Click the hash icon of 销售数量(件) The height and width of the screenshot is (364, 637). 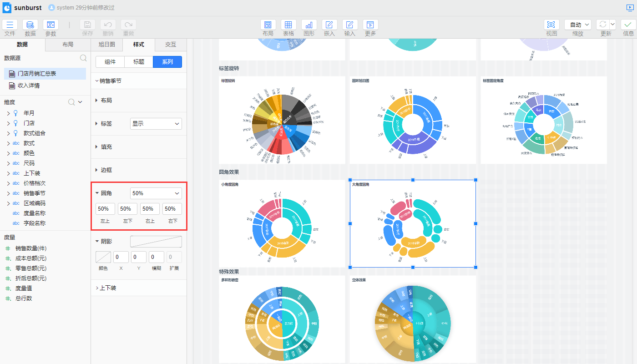pos(8,248)
